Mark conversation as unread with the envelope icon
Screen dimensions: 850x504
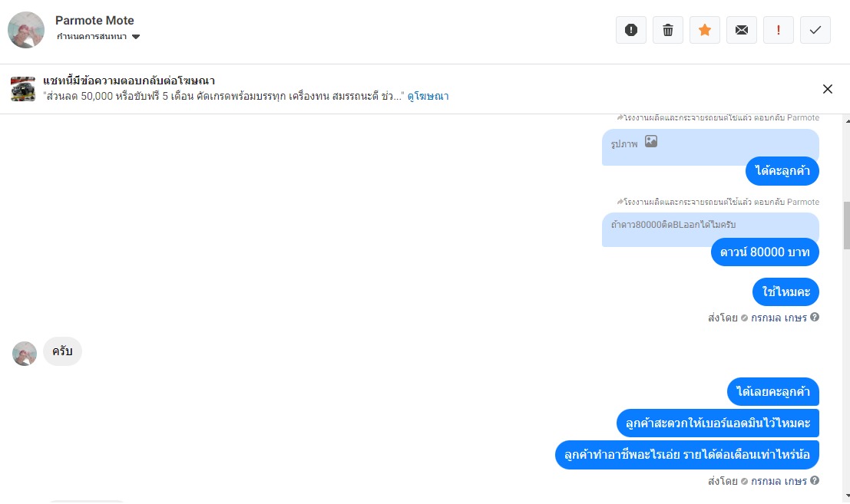pos(742,30)
